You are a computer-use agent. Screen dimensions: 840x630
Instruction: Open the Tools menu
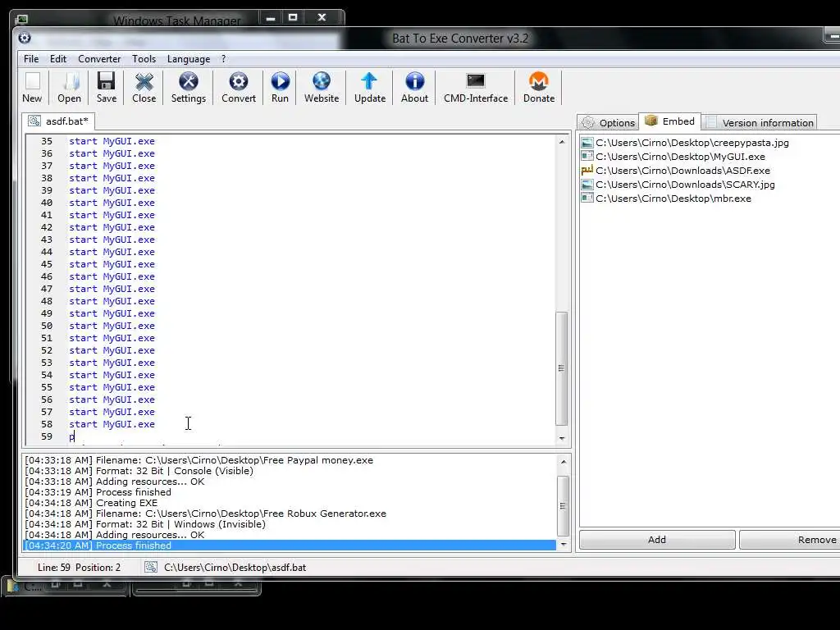(x=144, y=59)
